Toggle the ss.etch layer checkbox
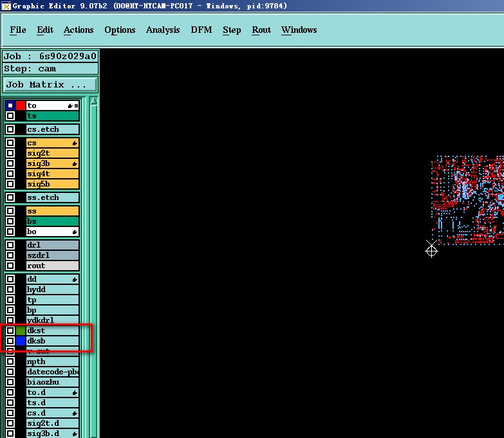Image resolution: width=504 pixels, height=438 pixels. [10, 197]
